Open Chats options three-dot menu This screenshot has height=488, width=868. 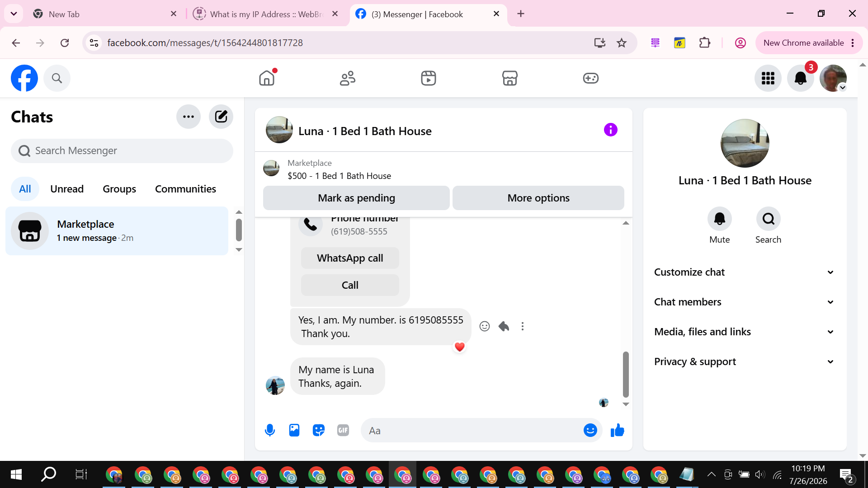coord(189,117)
